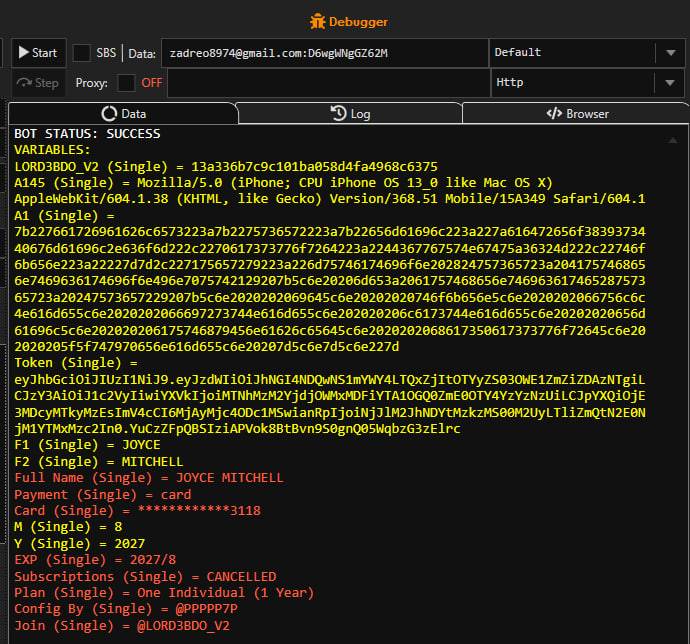Screen dimensions: 690x644
Task: Switch to the Log tab
Action: pyautogui.click(x=349, y=114)
